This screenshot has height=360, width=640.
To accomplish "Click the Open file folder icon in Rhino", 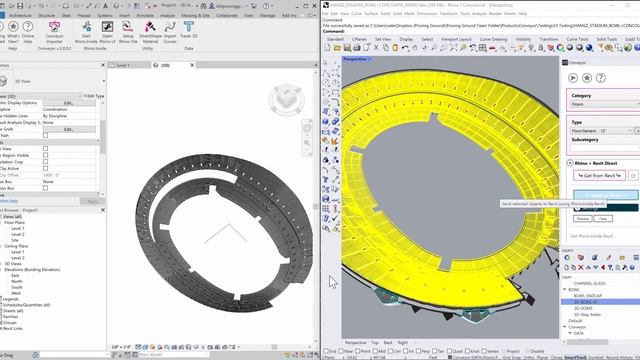I will (x=337, y=48).
